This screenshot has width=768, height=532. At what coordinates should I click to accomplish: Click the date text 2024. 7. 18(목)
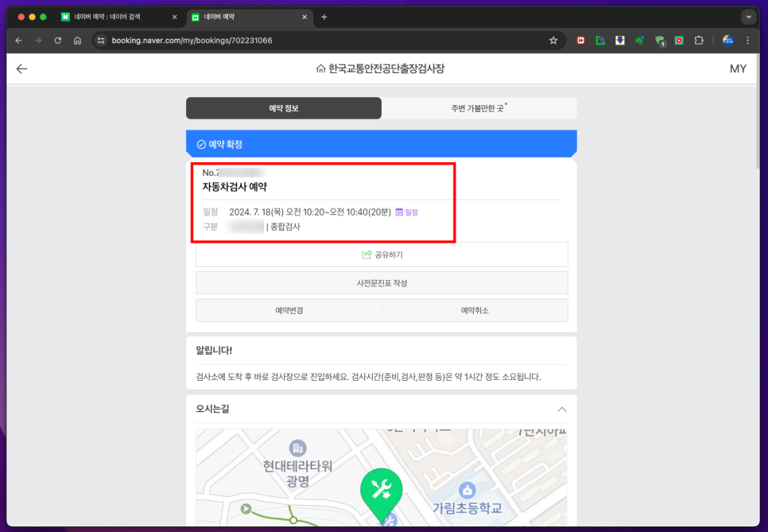point(256,212)
